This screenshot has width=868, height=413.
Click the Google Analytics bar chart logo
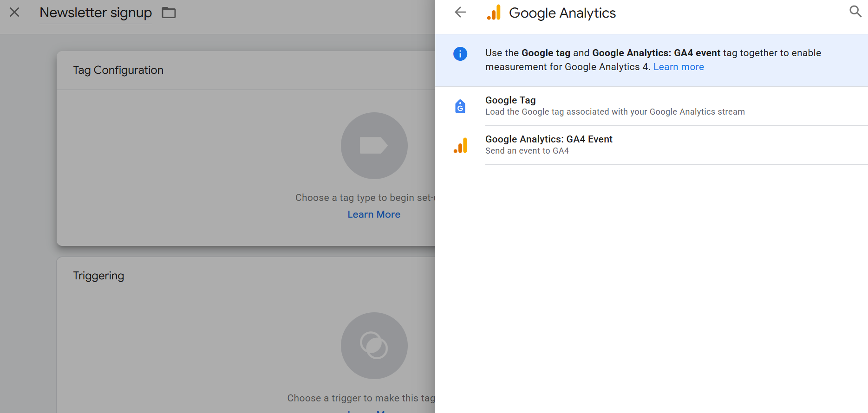(494, 13)
